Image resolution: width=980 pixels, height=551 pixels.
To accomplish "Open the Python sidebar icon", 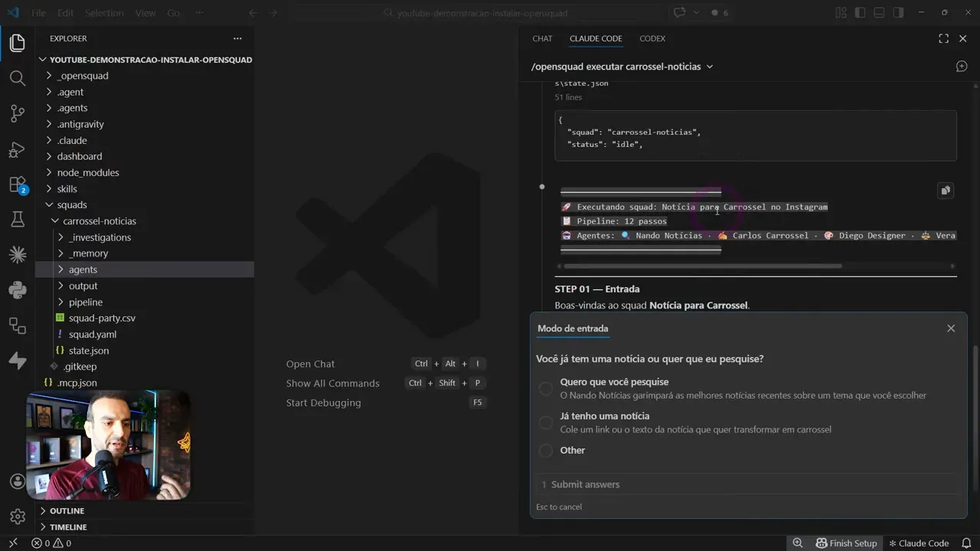I will (x=17, y=290).
